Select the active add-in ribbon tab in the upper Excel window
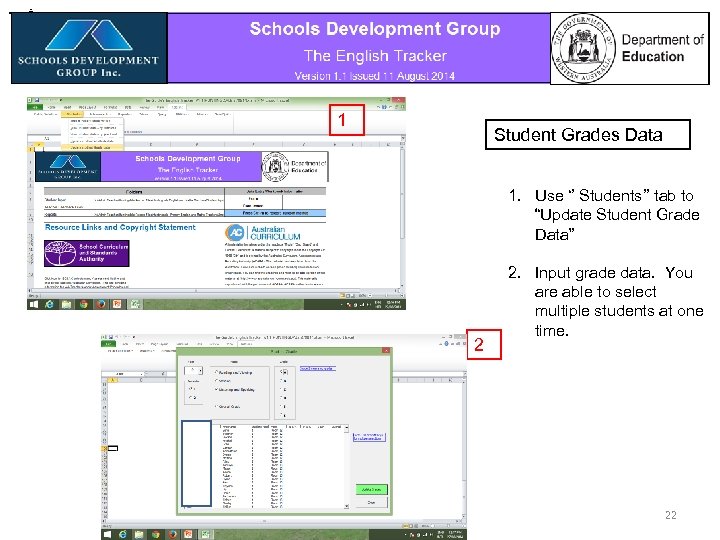 (177, 107)
